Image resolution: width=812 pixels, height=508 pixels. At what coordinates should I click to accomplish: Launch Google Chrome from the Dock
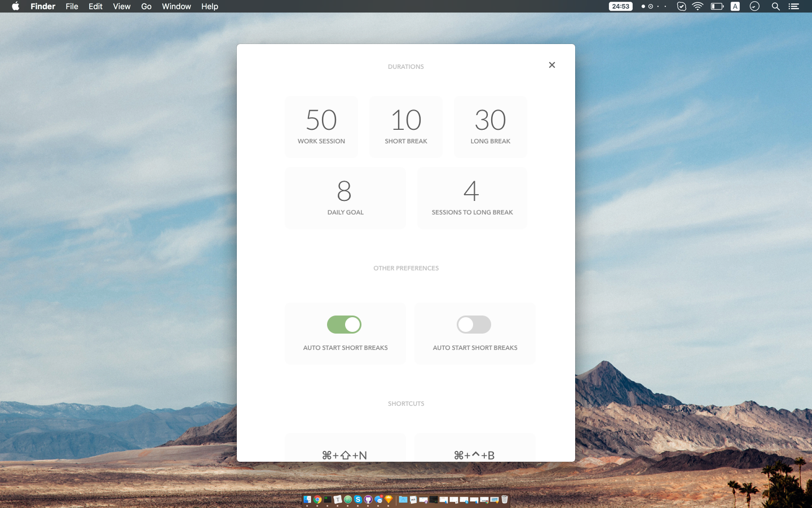(x=317, y=500)
